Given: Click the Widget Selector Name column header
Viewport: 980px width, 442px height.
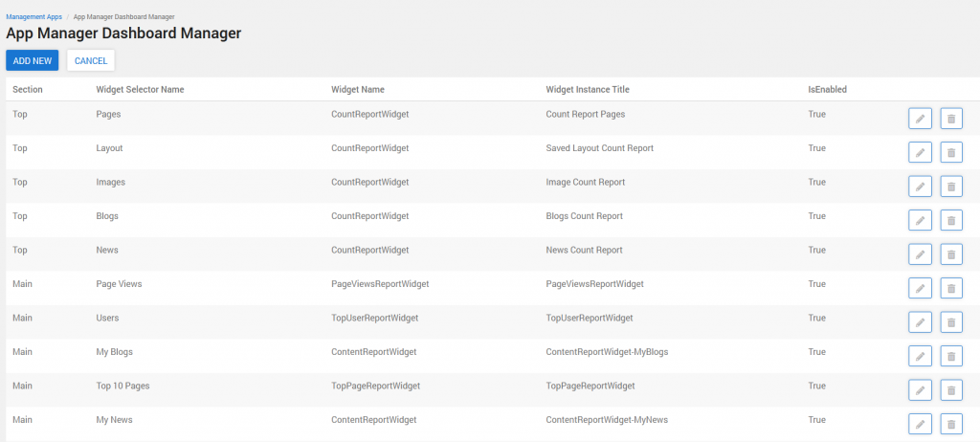Looking at the screenshot, I should 140,90.
